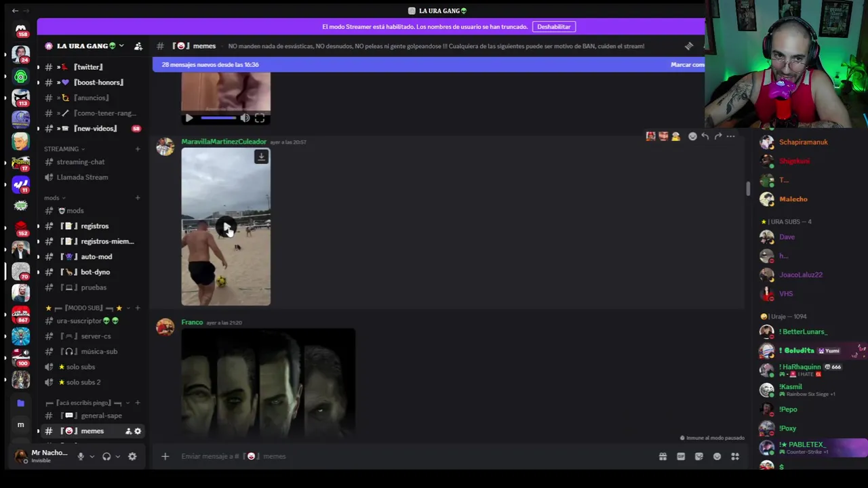Click the back navigation arrow
The width and height of the screenshot is (868, 488).
coord(15,11)
